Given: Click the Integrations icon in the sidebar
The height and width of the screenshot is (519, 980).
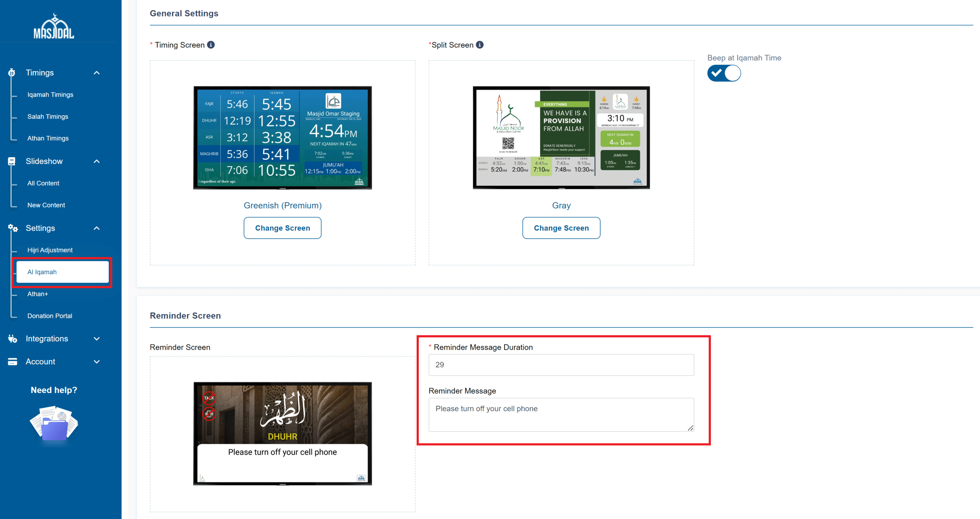Looking at the screenshot, I should pos(12,339).
